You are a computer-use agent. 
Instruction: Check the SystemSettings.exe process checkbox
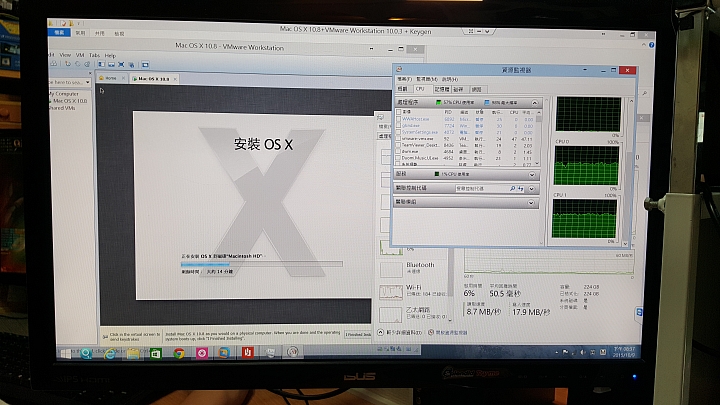399,132
